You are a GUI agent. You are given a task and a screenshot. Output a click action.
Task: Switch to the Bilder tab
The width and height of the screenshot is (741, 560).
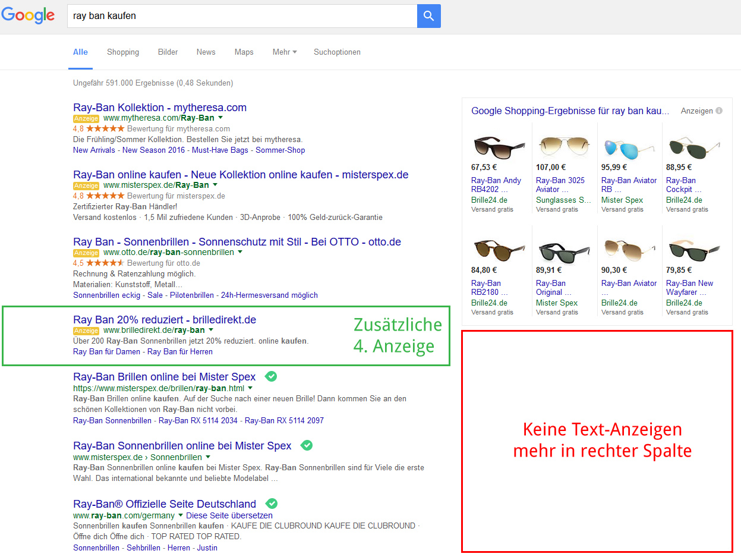point(168,52)
